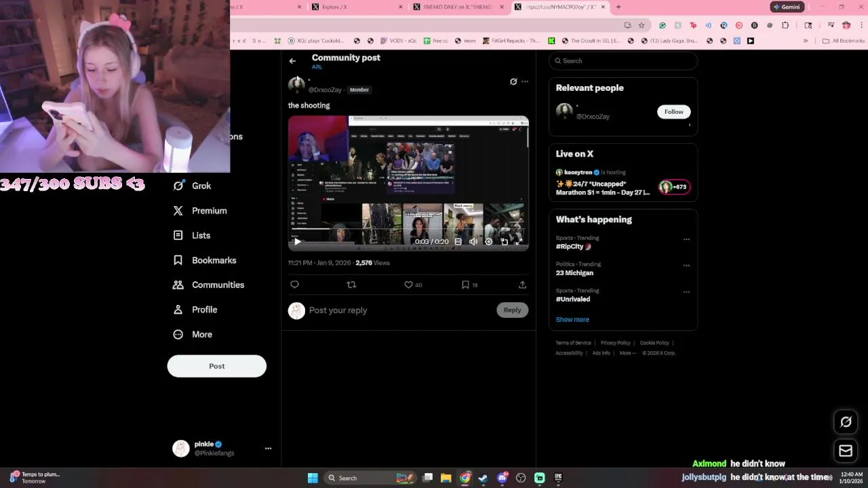
Task: Open video playback settings gear
Action: pos(488,241)
